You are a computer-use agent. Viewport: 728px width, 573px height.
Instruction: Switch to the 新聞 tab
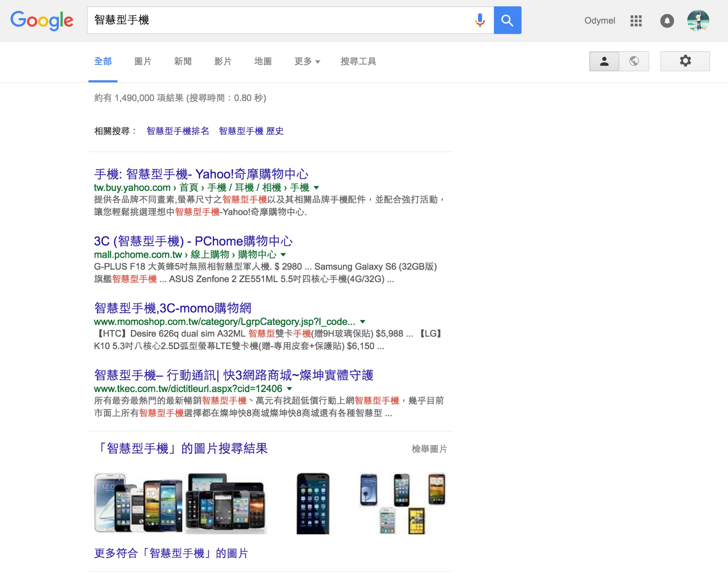point(183,61)
